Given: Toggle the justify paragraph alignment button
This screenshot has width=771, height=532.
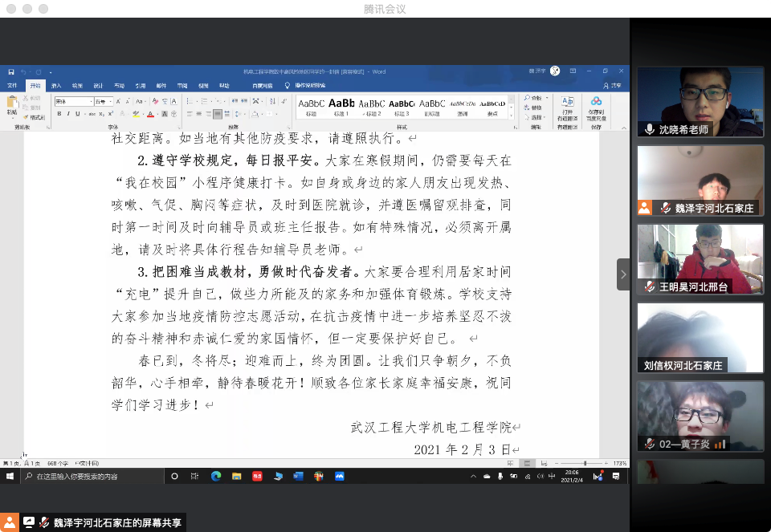Looking at the screenshot, I should 218,115.
